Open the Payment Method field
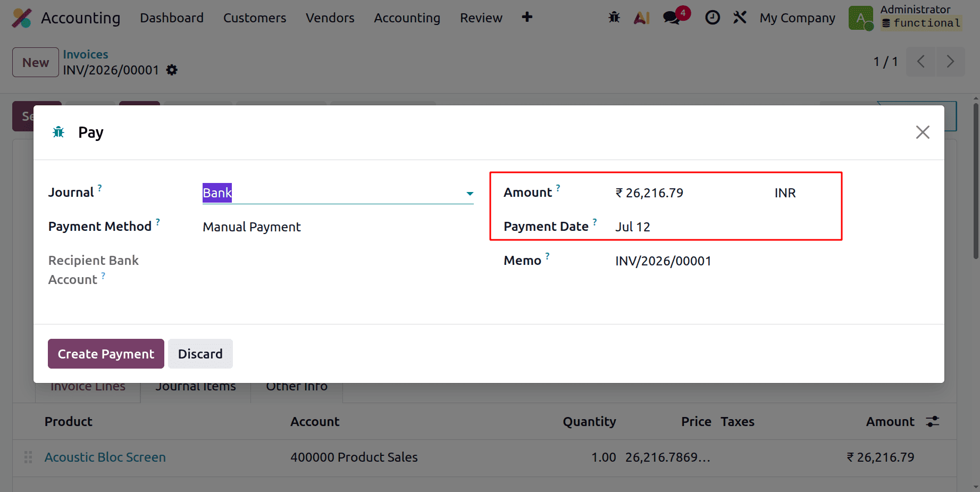This screenshot has height=492, width=980. pos(338,227)
